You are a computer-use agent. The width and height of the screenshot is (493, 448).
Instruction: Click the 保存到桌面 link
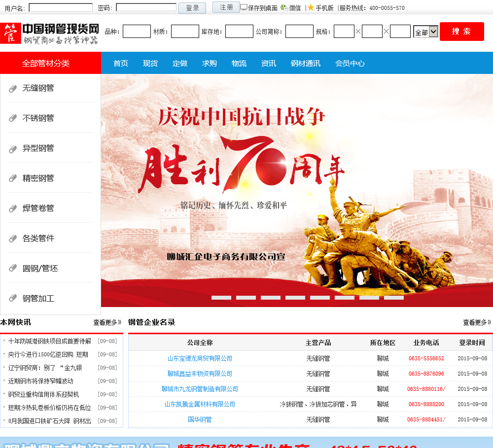coord(263,8)
